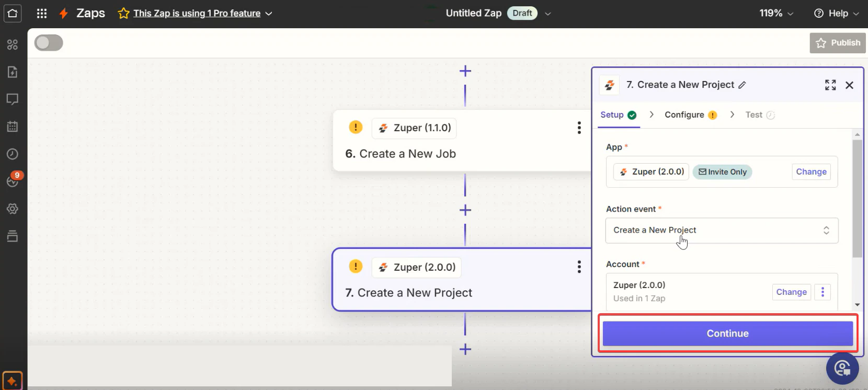Select the step 7 'Create a New Project' card

pos(462,280)
